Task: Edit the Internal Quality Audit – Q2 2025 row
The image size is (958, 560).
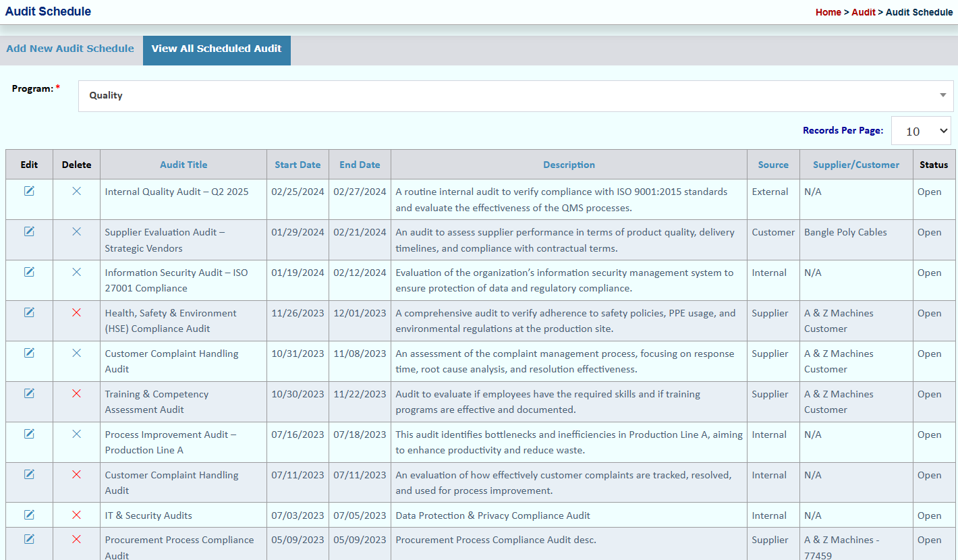Action: click(29, 191)
